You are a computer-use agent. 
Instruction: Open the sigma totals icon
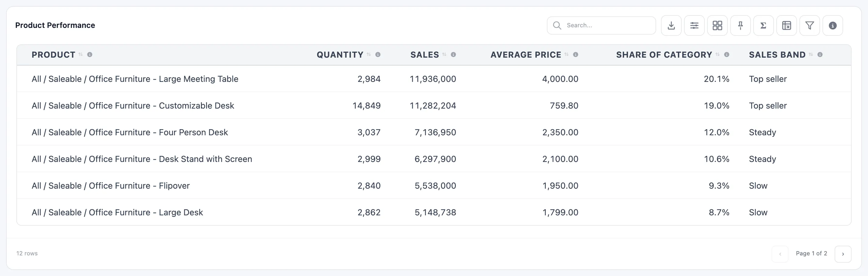click(x=763, y=25)
